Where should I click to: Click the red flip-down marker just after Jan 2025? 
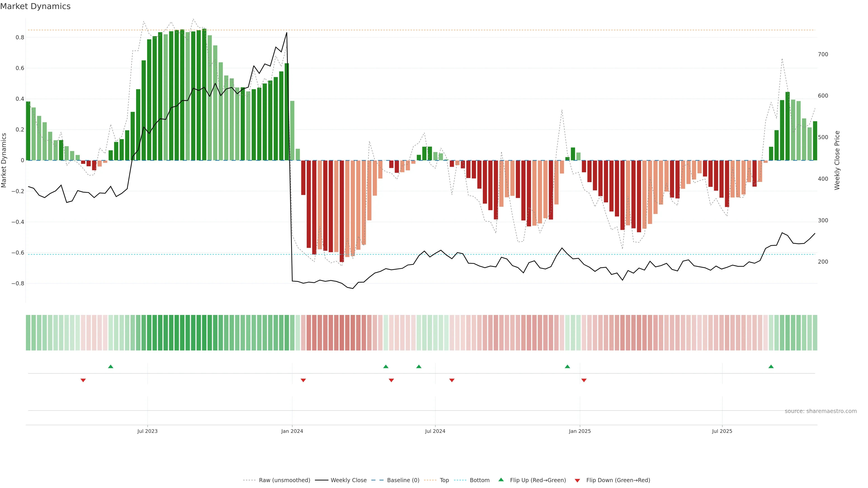click(x=584, y=380)
